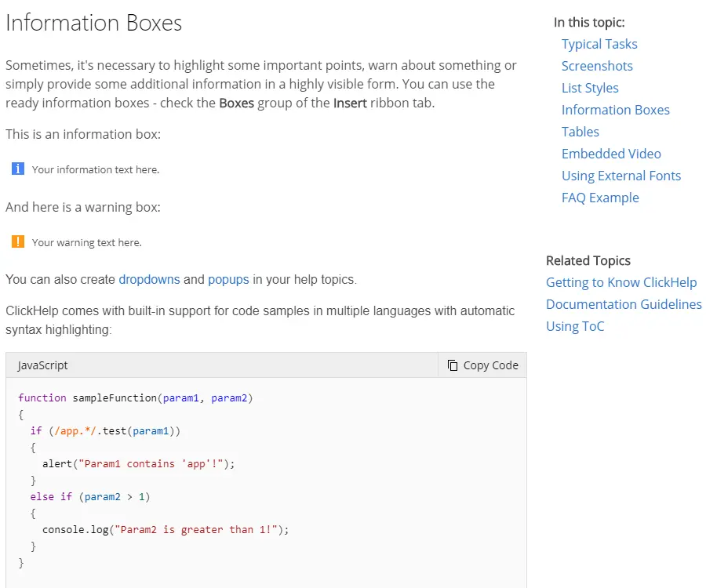The width and height of the screenshot is (706, 588).
Task: Navigate to FAQ Example section
Action: (x=600, y=198)
